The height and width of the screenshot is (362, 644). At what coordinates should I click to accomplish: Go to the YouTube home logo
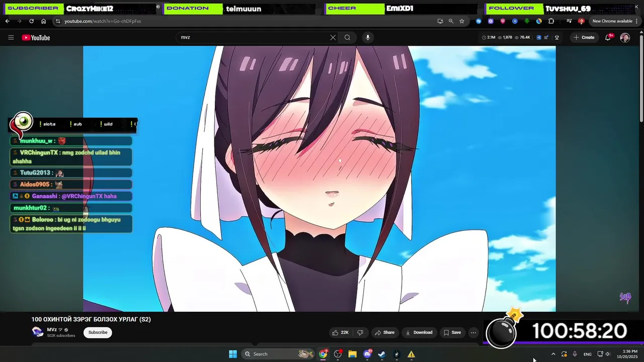[x=36, y=38]
